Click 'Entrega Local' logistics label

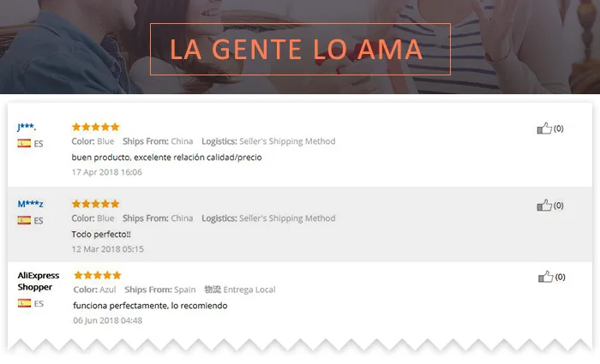[x=249, y=289]
